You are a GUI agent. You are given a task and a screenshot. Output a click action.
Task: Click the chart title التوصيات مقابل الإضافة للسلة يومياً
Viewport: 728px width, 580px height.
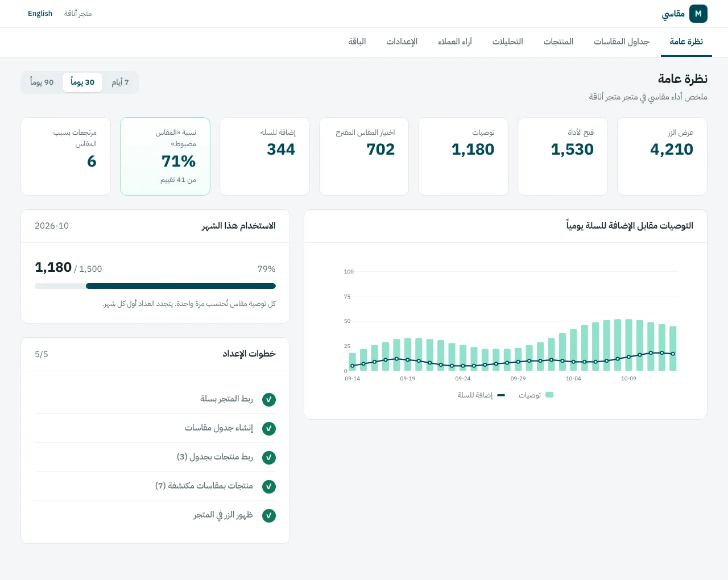click(630, 226)
